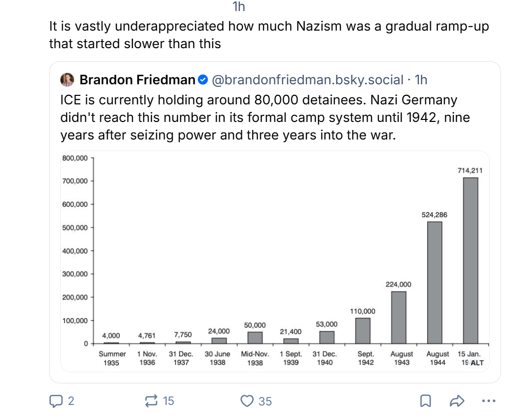This screenshot has height=420, width=513.
Task: Open Brandon Friedman's profile avatar
Action: click(68, 80)
